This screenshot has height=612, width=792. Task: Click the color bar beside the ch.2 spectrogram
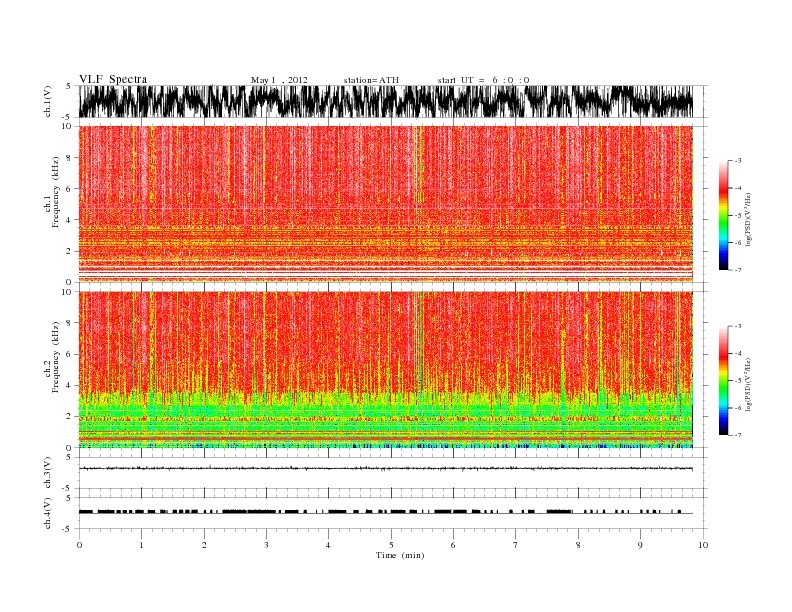click(723, 380)
